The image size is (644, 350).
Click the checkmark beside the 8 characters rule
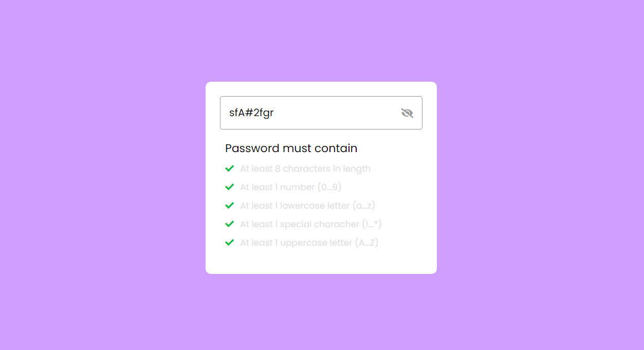pos(230,168)
